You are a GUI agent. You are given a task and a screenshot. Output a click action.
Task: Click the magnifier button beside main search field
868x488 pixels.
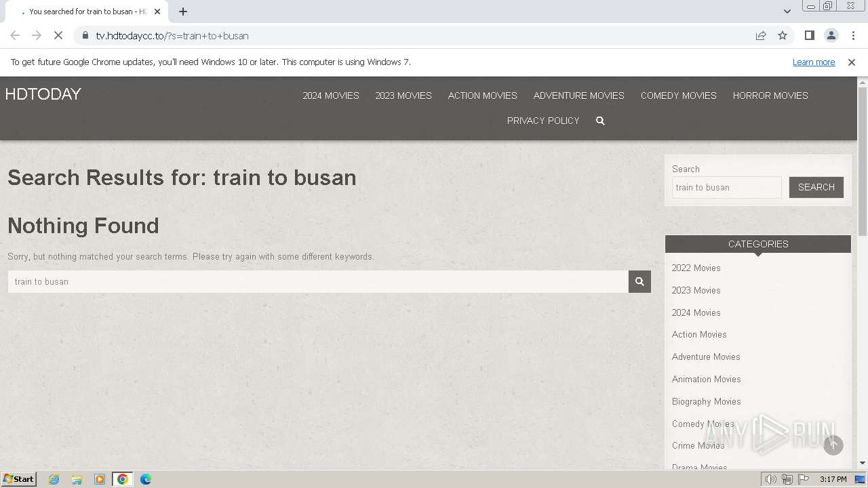639,281
